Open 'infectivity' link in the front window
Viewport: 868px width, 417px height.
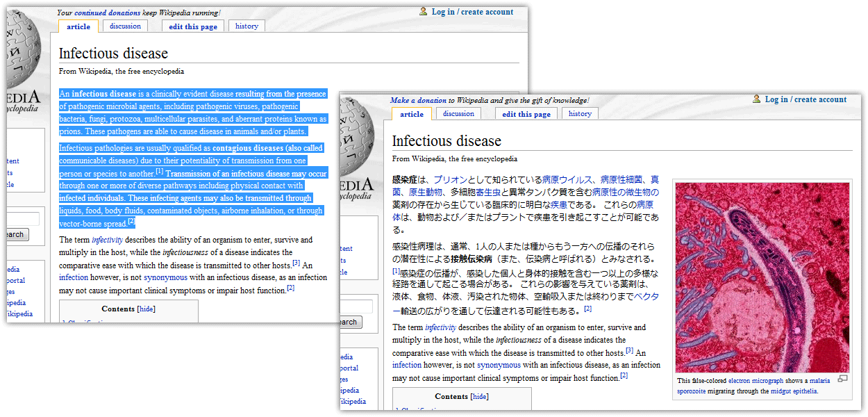pyautogui.click(x=440, y=327)
